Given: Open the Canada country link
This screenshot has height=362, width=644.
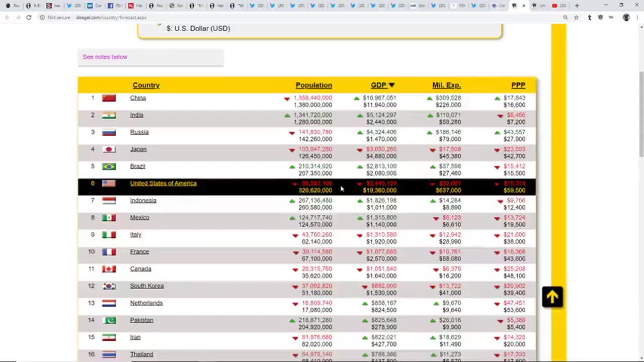Looking at the screenshot, I should pos(140,269).
